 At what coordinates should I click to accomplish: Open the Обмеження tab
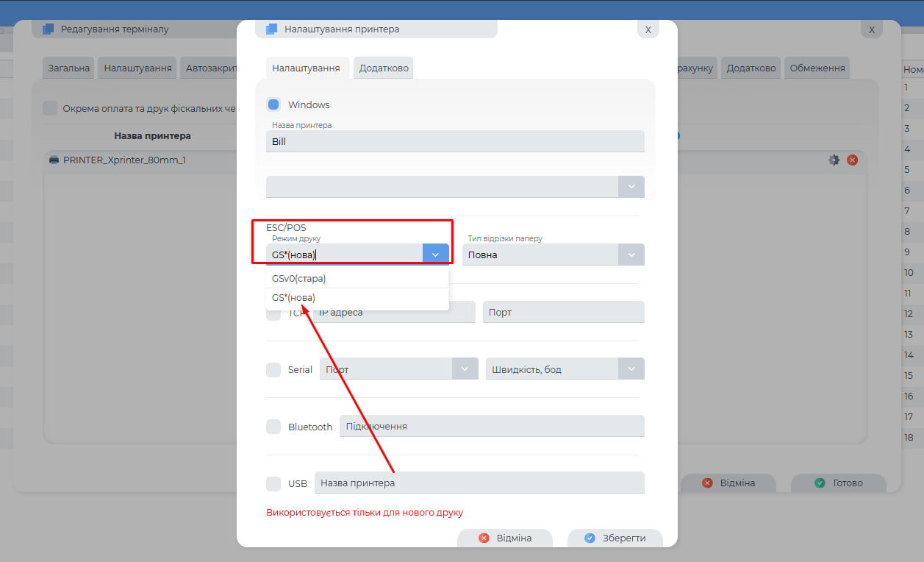coord(817,68)
